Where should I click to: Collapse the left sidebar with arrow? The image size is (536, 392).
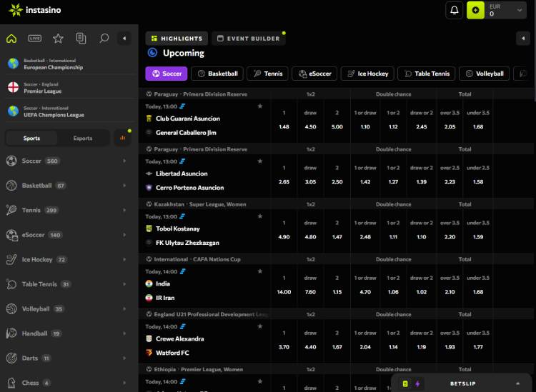pyautogui.click(x=124, y=39)
